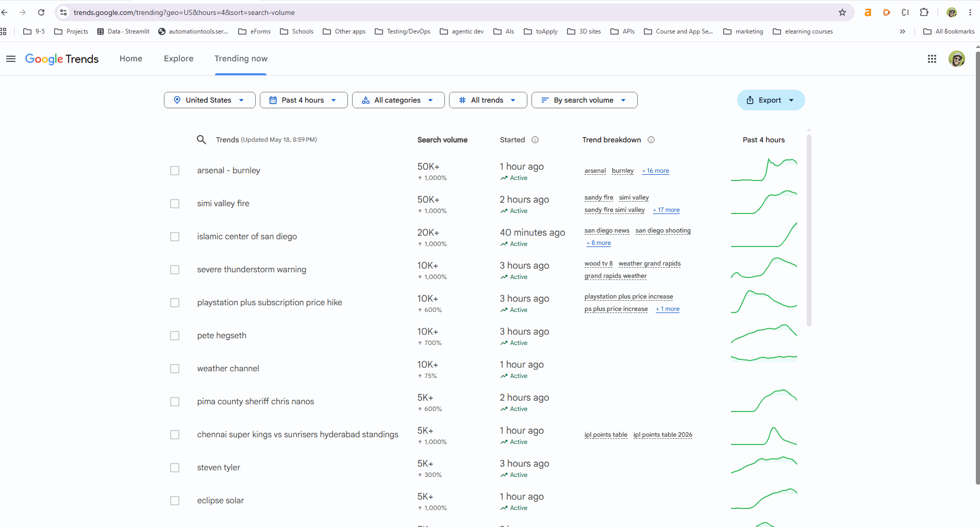The width and height of the screenshot is (980, 527).
Task: View site information icon in address bar
Action: 63,12
